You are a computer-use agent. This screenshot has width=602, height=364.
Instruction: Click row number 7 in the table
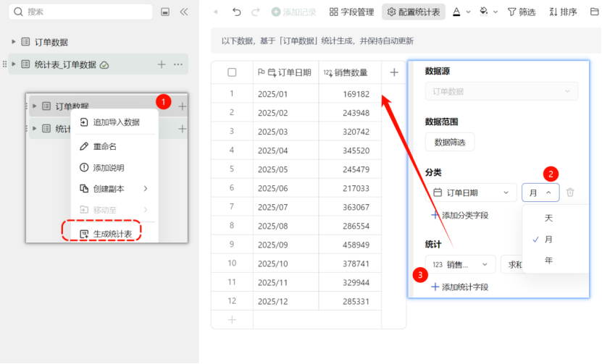pos(232,207)
